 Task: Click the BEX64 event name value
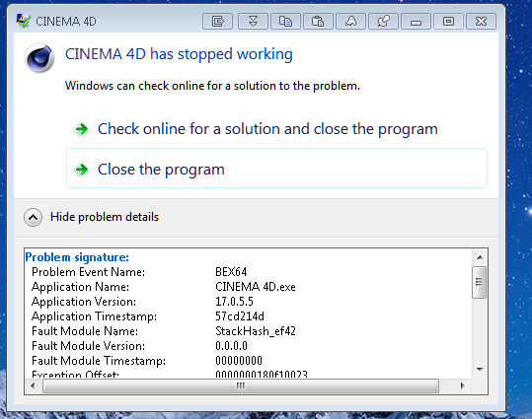tap(231, 272)
